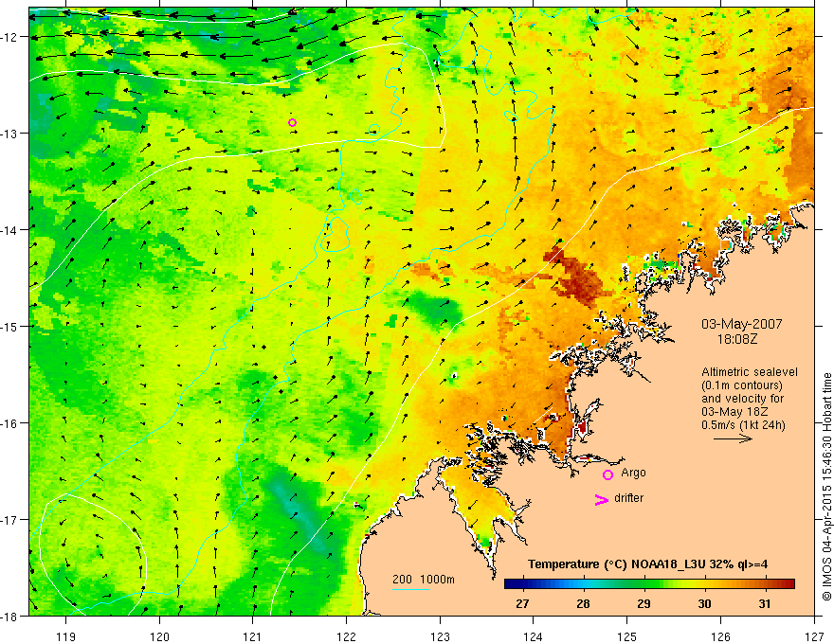Click the 30 value on the temperature scale

point(704,603)
